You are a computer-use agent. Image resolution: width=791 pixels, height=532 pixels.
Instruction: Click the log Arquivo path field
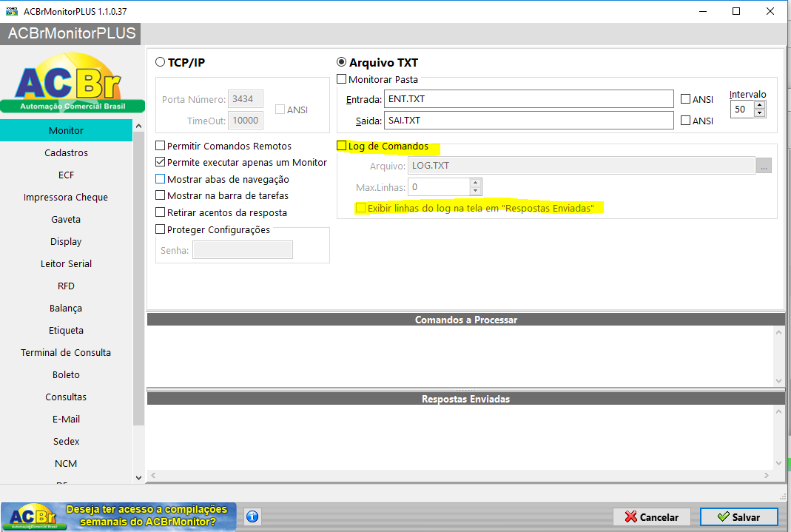click(x=582, y=166)
